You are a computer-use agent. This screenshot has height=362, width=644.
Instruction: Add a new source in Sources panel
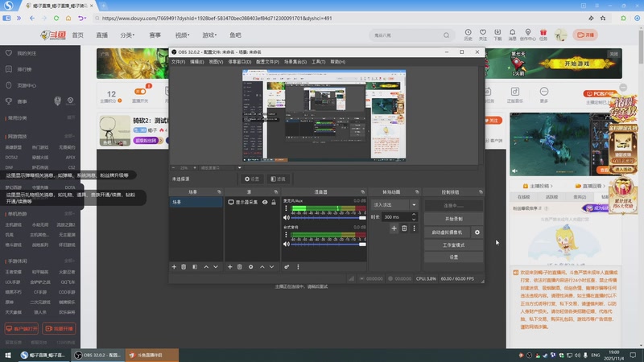coord(230,267)
